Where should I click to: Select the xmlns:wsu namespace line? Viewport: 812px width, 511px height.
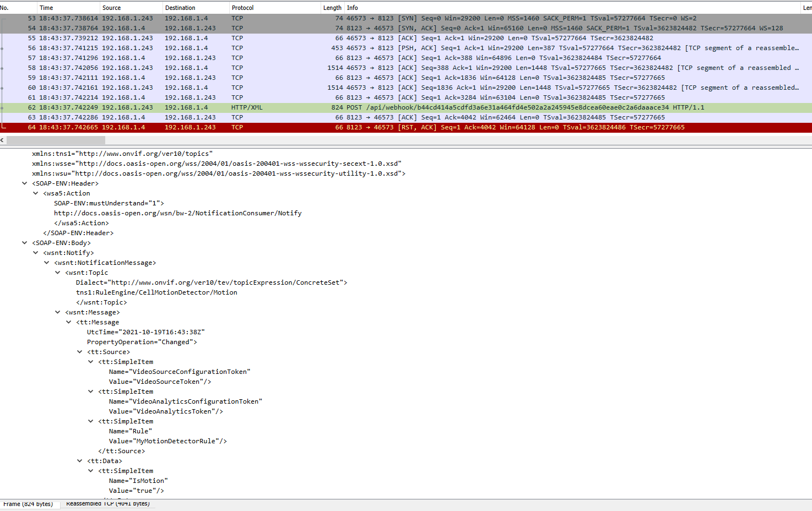pos(219,173)
